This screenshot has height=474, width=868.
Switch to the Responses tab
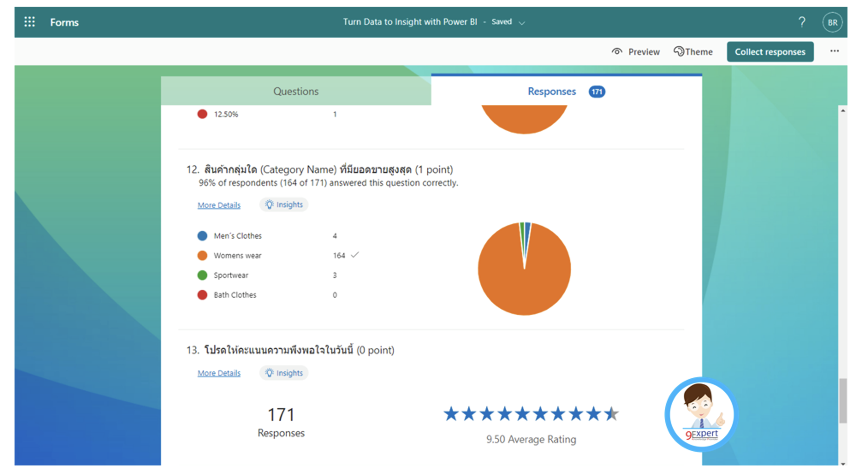point(551,91)
